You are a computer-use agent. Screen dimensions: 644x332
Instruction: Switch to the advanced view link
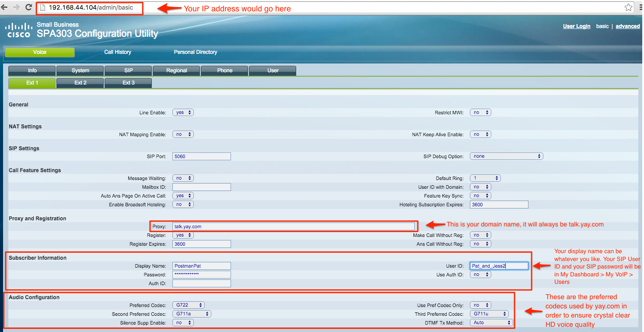628,26
